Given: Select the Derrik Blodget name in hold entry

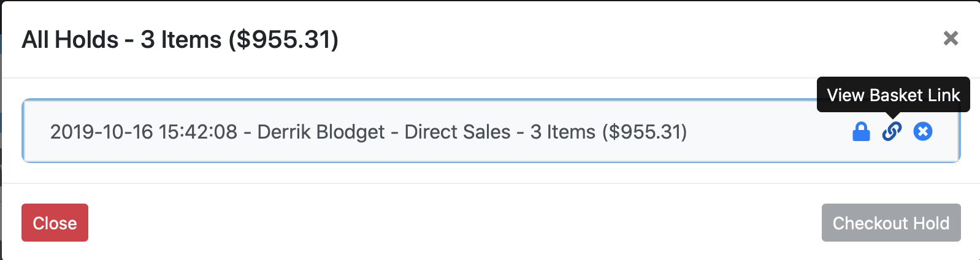Looking at the screenshot, I should (321, 132).
